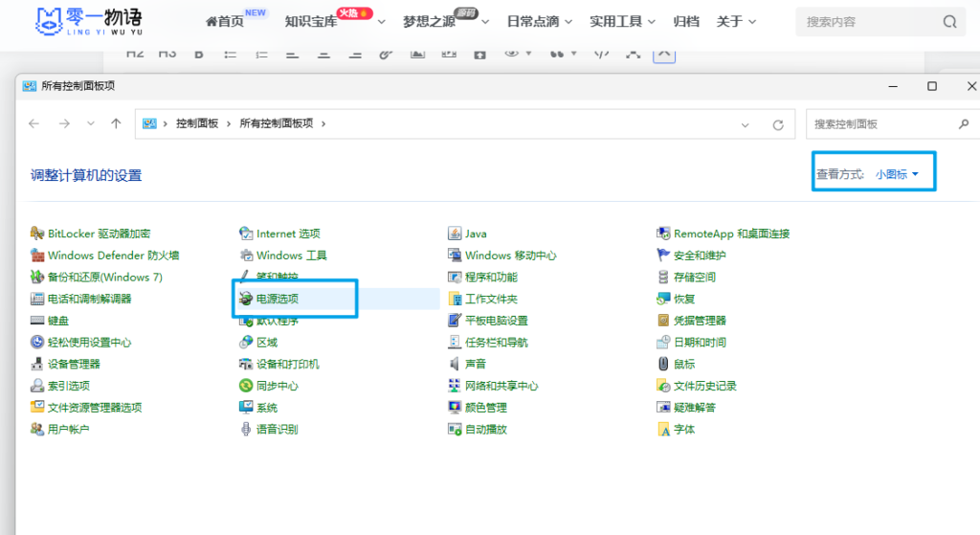Open the 首页 website menu item

(x=225, y=21)
